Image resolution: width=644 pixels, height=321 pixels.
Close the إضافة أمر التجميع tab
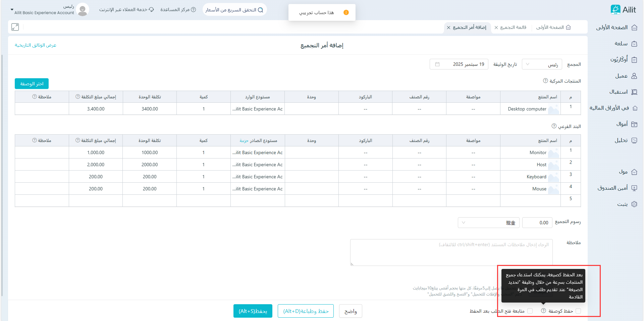[448, 28]
